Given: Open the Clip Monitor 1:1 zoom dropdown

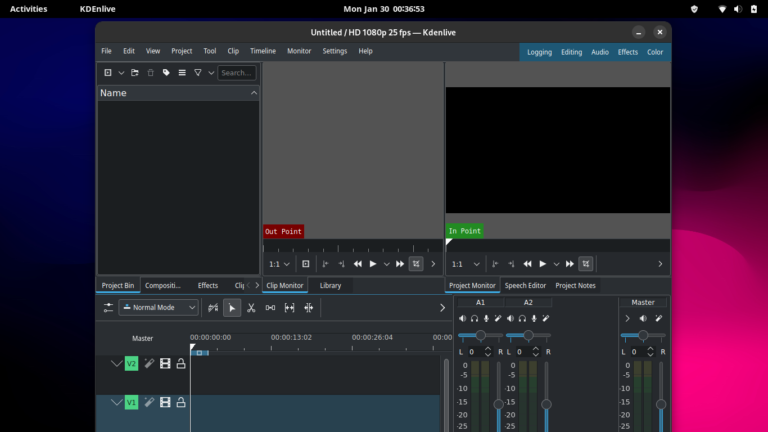Looking at the screenshot, I should tap(279, 264).
